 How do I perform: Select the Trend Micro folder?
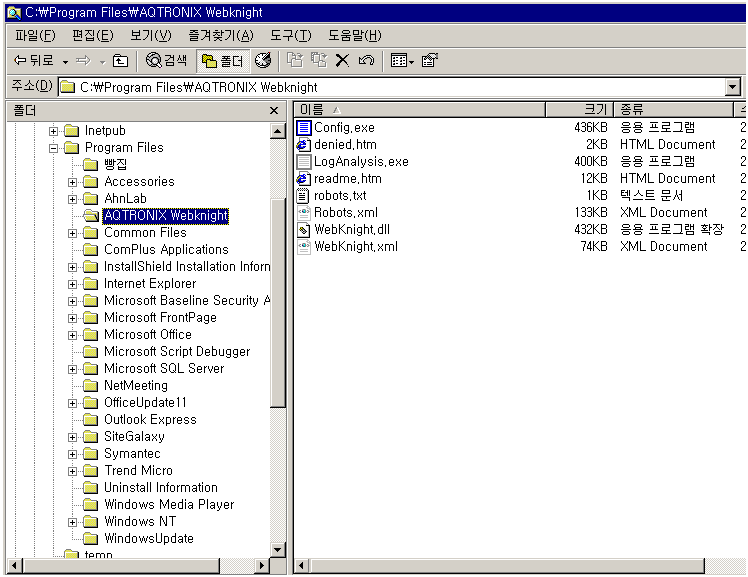(x=138, y=471)
